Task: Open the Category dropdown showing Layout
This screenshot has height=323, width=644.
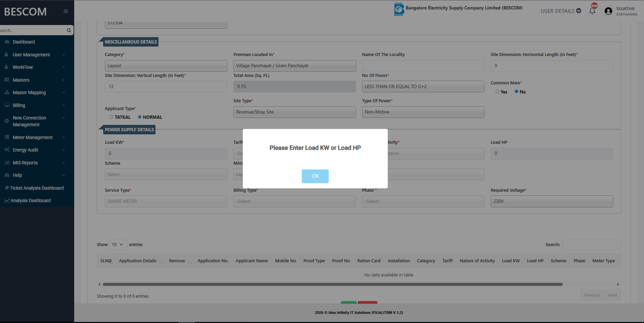Action: click(166, 66)
